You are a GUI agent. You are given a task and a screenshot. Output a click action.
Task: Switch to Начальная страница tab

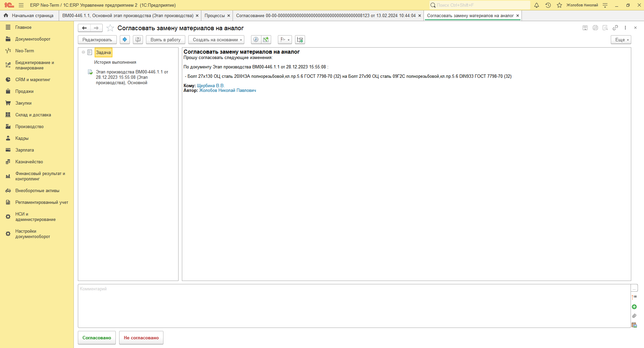coord(29,16)
